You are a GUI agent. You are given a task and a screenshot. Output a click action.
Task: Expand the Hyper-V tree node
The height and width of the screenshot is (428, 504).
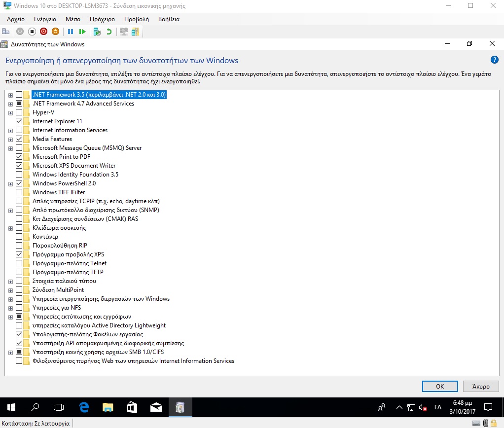pyautogui.click(x=11, y=113)
